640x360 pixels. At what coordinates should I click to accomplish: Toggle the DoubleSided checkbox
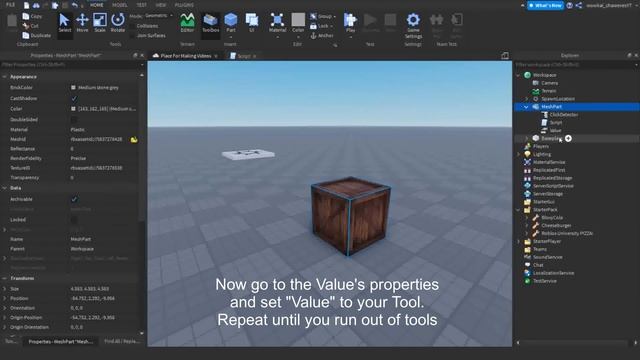click(x=74, y=120)
